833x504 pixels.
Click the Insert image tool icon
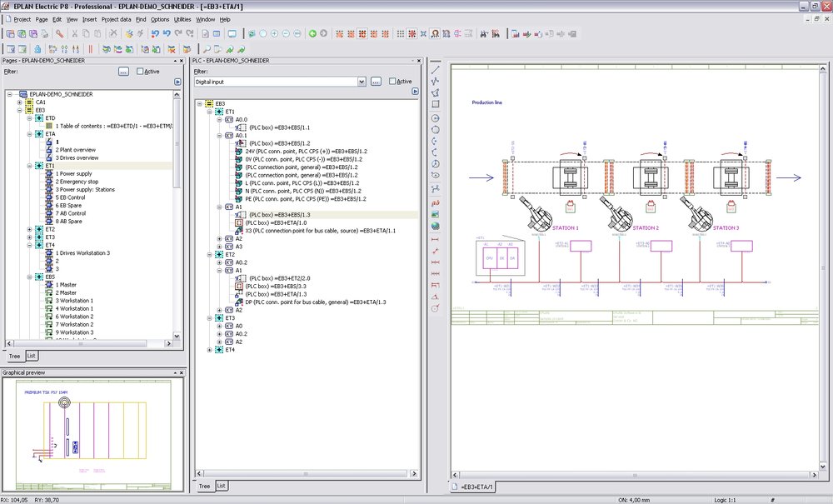point(435,215)
